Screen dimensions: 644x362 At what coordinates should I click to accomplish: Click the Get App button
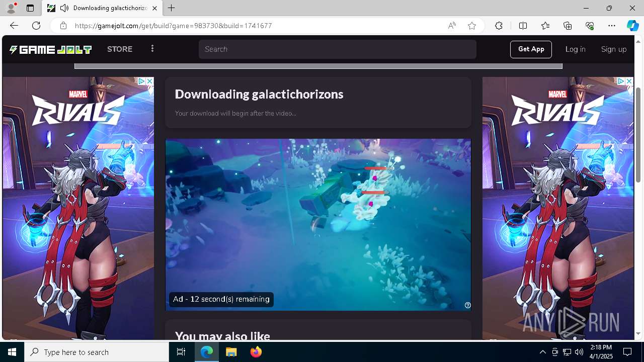pos(531,49)
